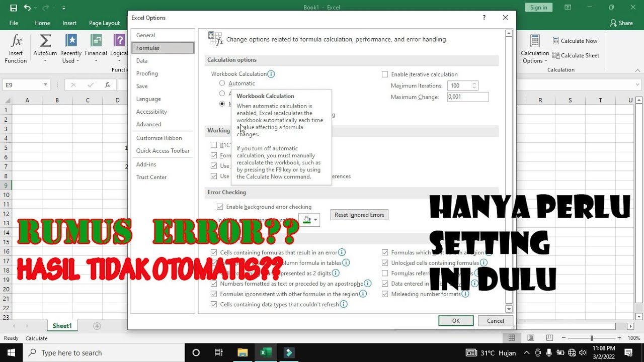The height and width of the screenshot is (362, 644).
Task: Enable iterative calculation checkbox
Action: [385, 74]
